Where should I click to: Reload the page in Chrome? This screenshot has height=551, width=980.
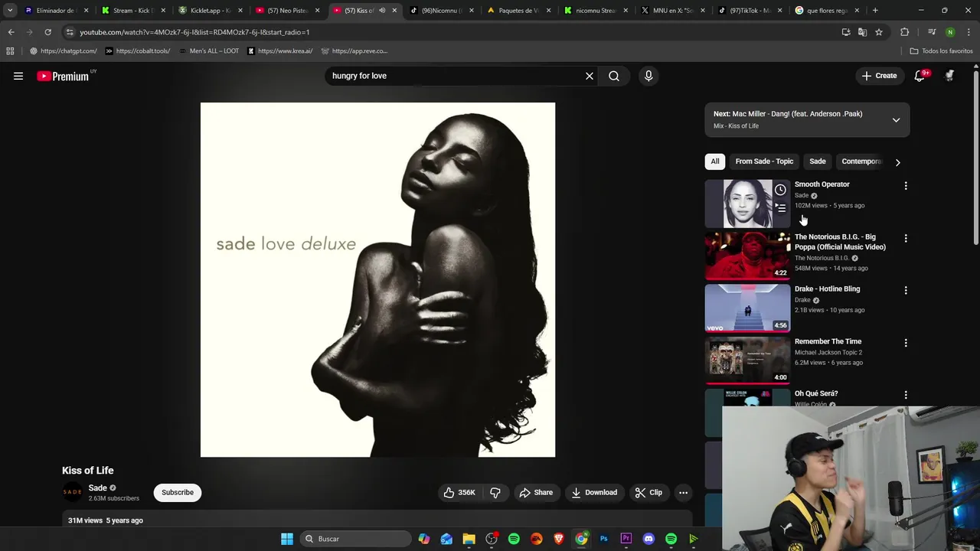[x=47, y=32]
